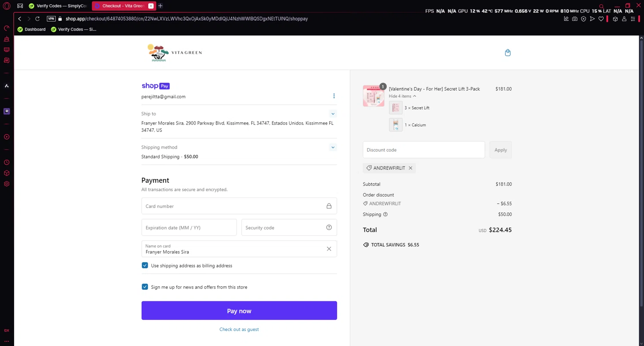
Task: Expand the Shipping method dropdown
Action: click(333, 147)
